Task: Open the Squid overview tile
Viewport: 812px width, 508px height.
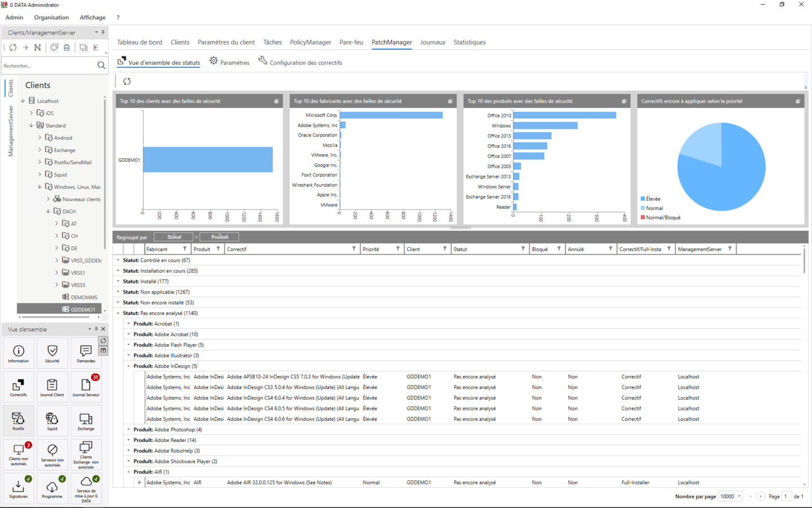Action: click(52, 421)
